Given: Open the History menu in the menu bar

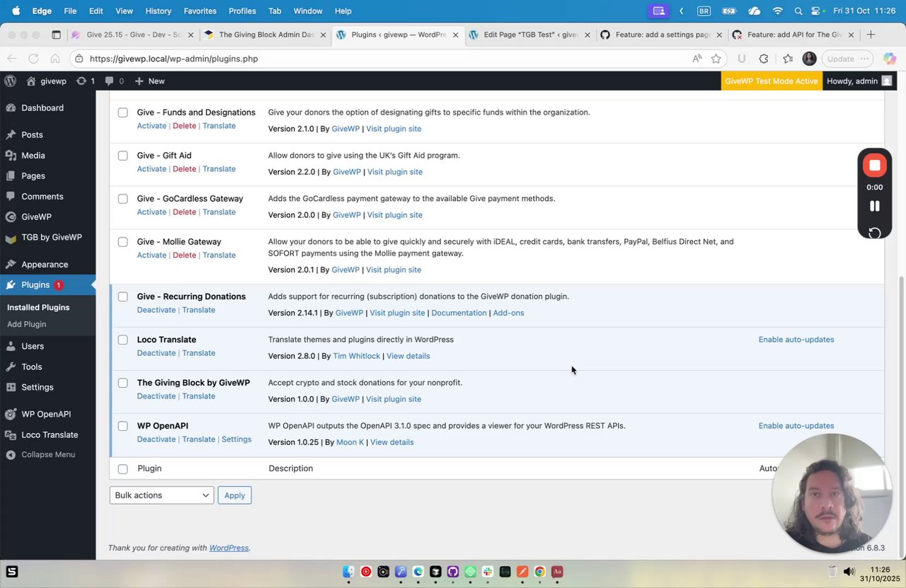Looking at the screenshot, I should (158, 11).
